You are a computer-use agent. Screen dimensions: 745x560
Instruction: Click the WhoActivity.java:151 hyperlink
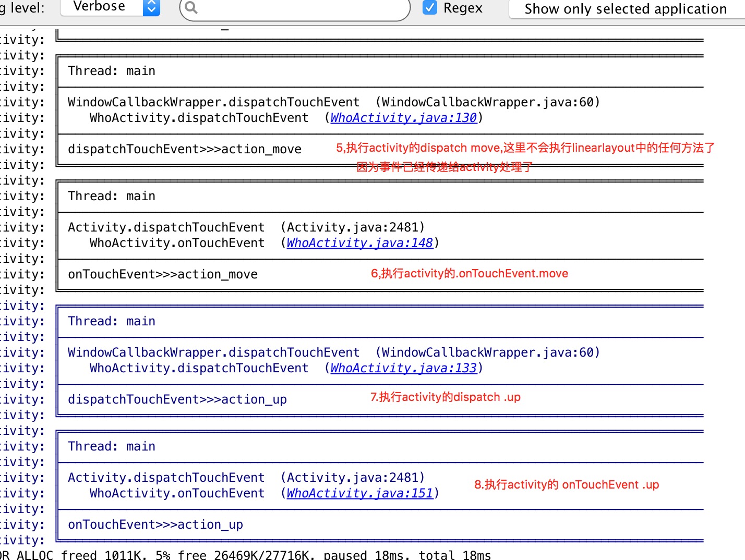pyautogui.click(x=359, y=493)
